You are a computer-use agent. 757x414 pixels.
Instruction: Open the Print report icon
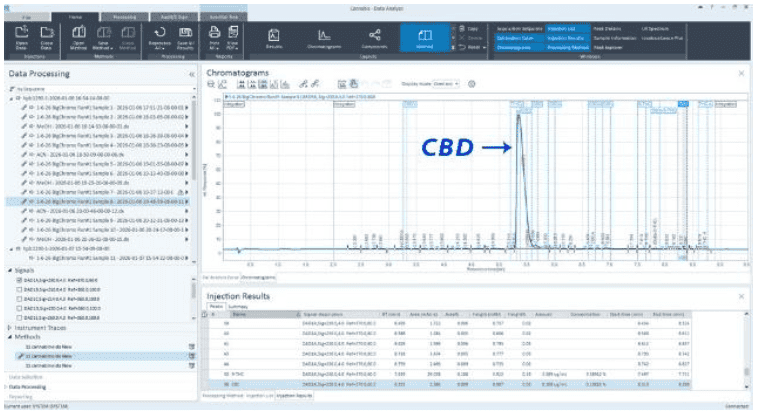coord(213,39)
